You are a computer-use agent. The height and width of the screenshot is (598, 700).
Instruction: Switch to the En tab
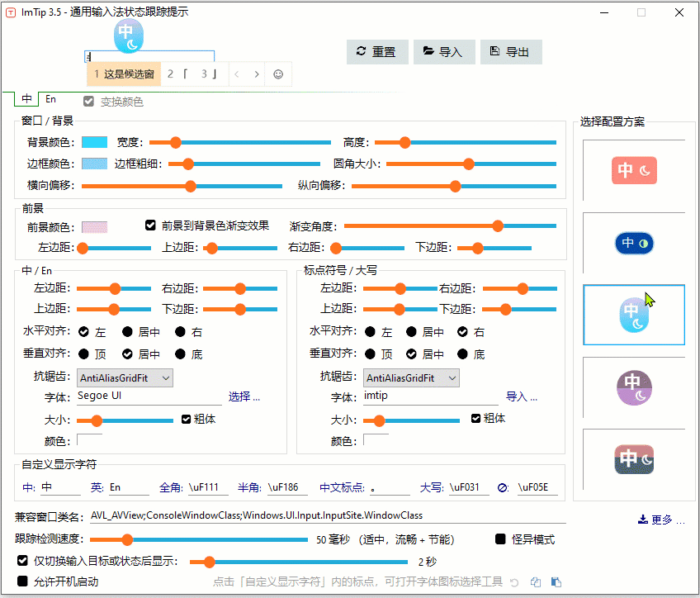pyautogui.click(x=50, y=98)
